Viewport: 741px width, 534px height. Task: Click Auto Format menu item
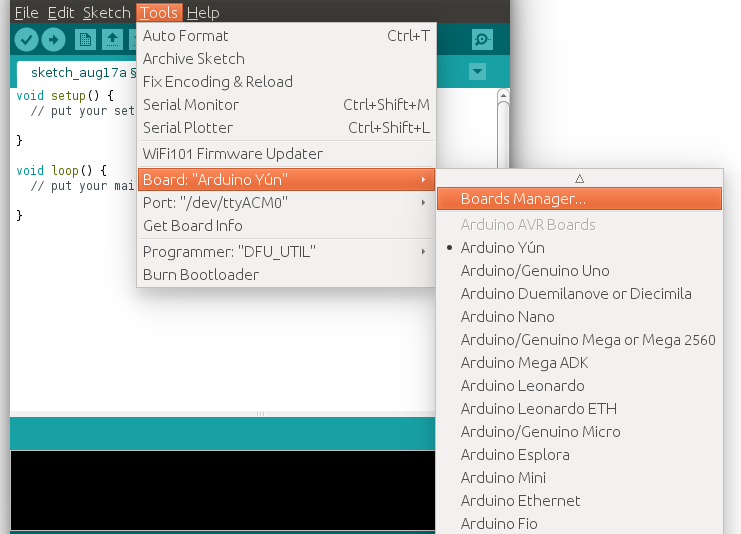(185, 36)
